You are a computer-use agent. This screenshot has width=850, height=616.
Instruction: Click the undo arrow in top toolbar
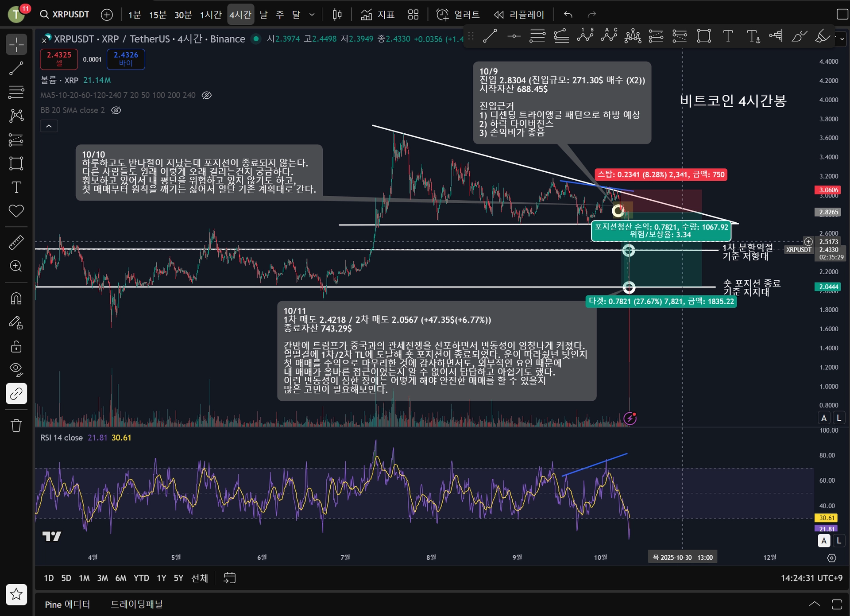568,15
